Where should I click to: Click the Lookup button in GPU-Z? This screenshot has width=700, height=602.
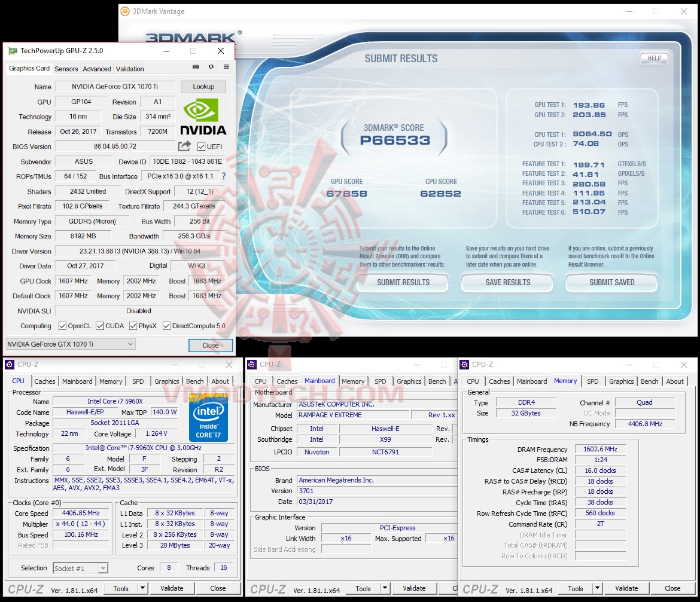pos(203,87)
